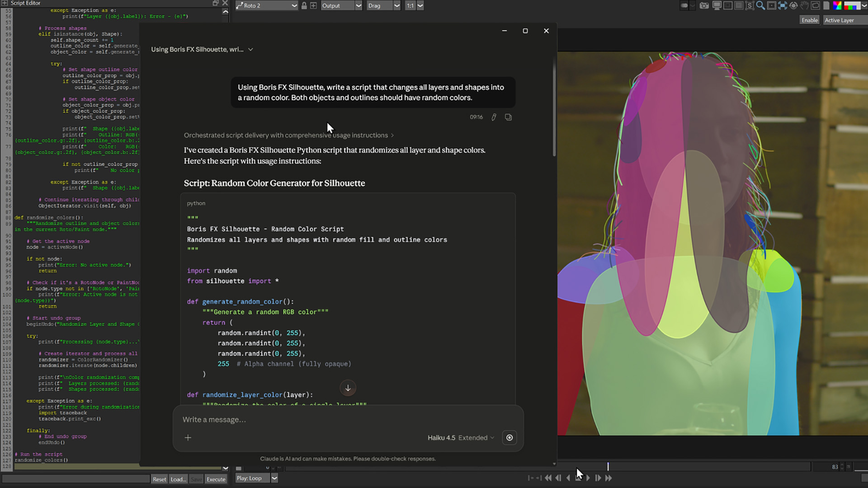The image size is (868, 488).
Task: Click the RGB channels swatch
Action: coord(851,6)
